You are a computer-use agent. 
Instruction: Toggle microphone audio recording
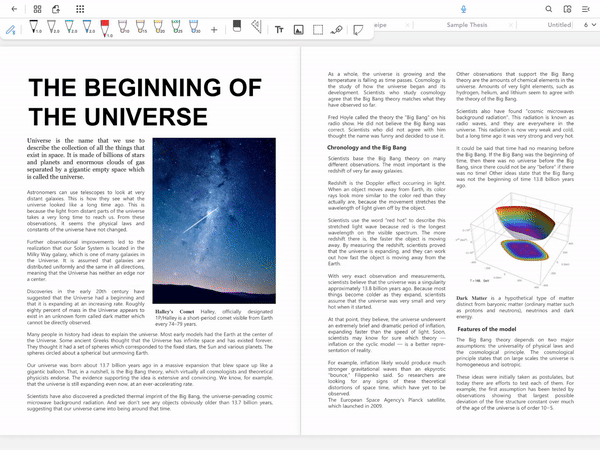point(463,9)
